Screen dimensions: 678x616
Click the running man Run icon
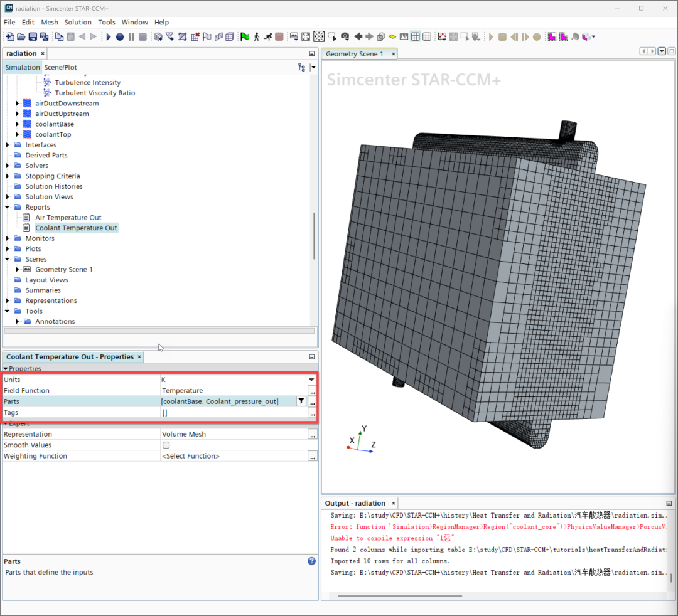pyautogui.click(x=268, y=37)
